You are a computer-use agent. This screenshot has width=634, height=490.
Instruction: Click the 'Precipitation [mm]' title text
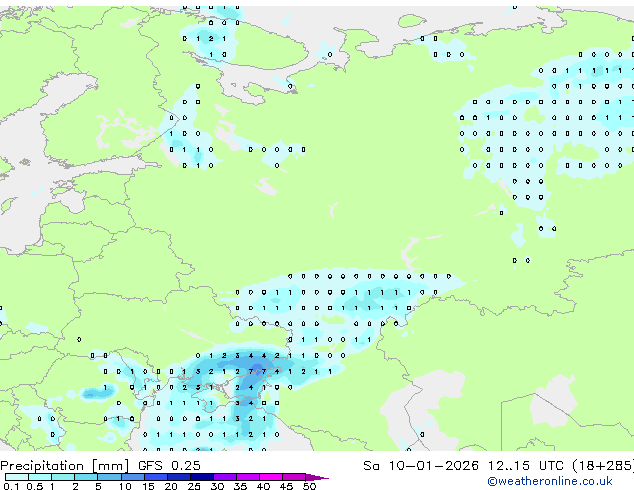point(65,466)
